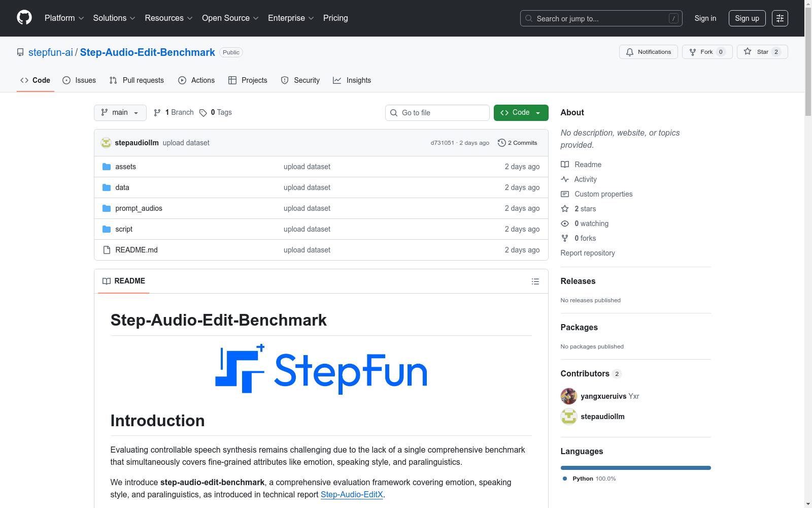Click the prompt_audios folder icon

pos(107,208)
